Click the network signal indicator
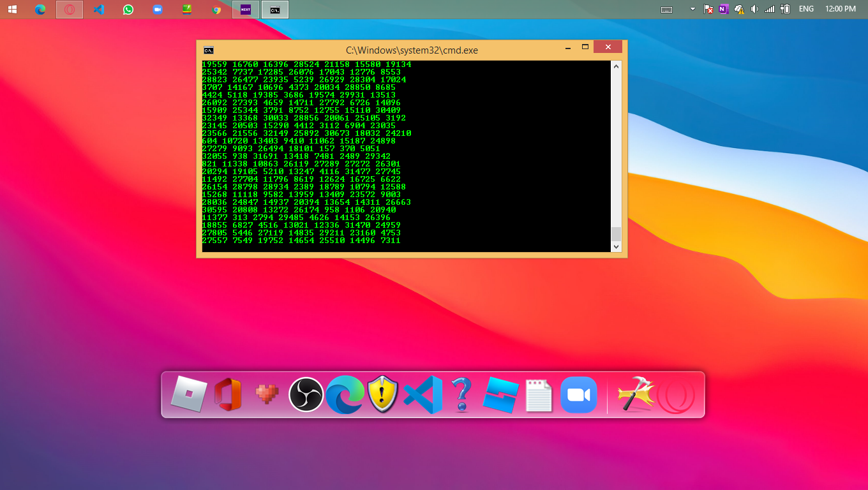868x490 pixels. pyautogui.click(x=769, y=9)
